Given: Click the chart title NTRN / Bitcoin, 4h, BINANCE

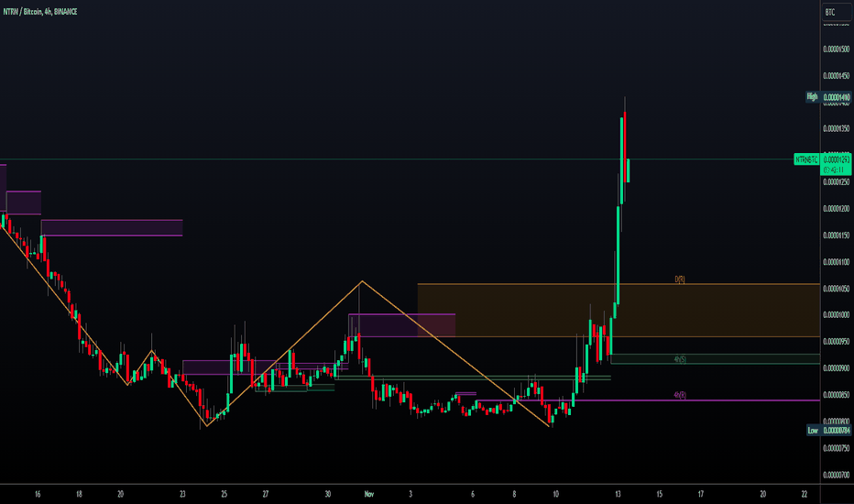Looking at the screenshot, I should pos(40,11).
